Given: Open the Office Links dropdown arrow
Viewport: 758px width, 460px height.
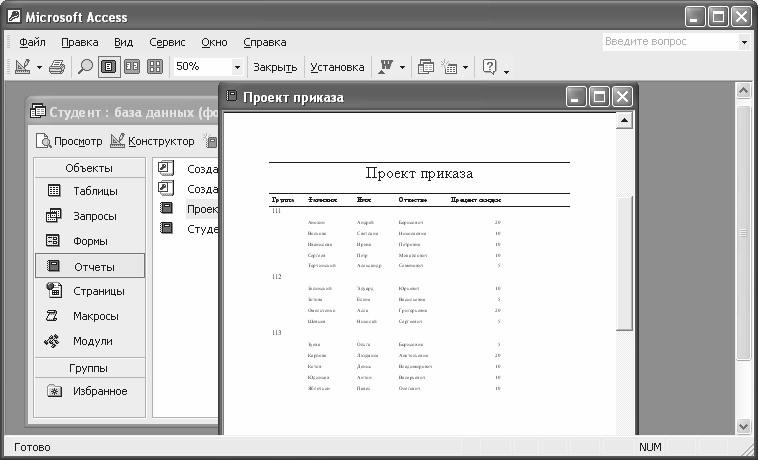Looking at the screenshot, I should tap(402, 67).
